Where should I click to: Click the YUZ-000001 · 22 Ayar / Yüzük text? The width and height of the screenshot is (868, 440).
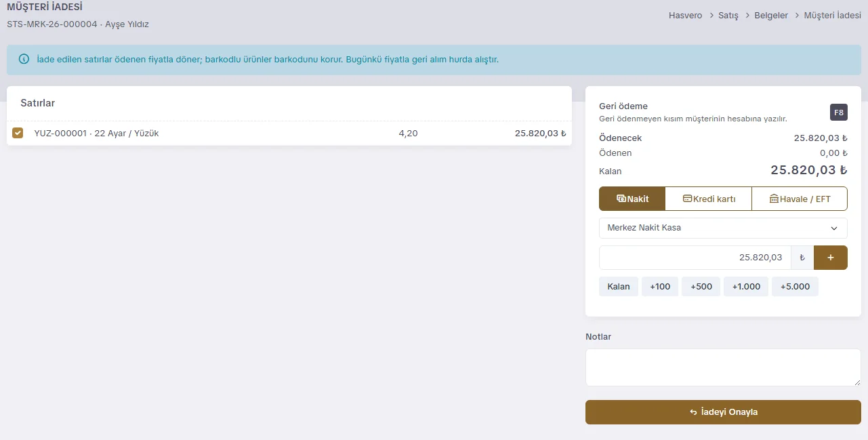(96, 133)
